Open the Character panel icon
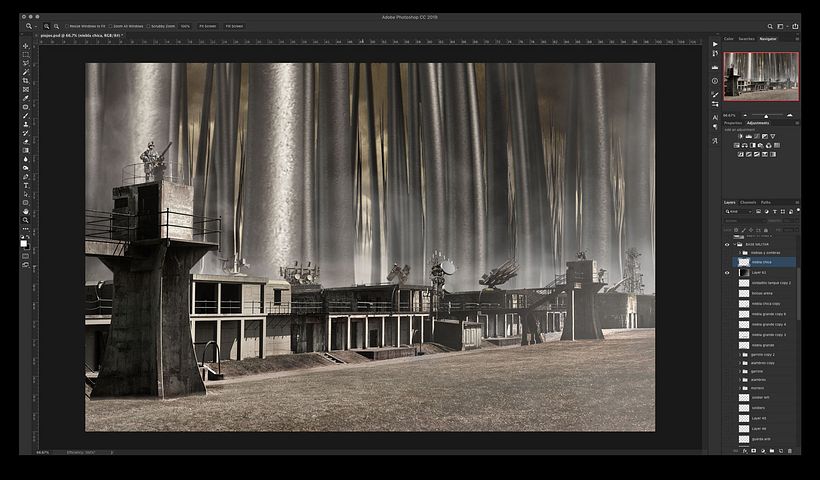The image size is (820, 480). pyautogui.click(x=715, y=118)
